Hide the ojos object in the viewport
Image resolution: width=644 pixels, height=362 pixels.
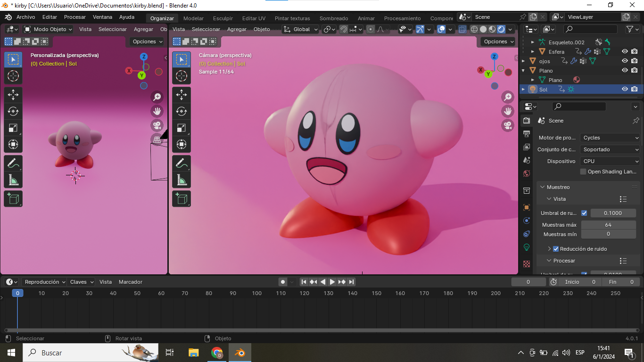(625, 61)
